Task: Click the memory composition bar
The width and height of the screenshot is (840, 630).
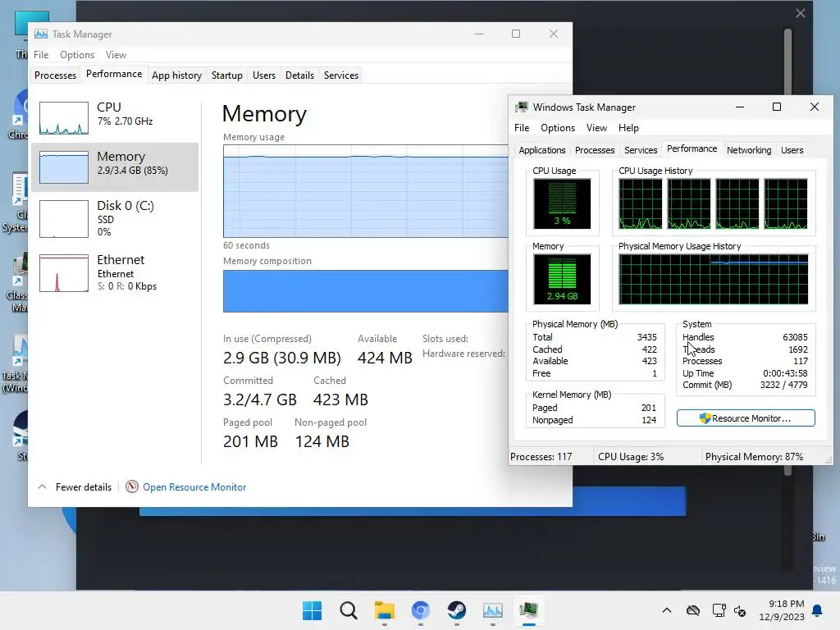Action: [365, 291]
